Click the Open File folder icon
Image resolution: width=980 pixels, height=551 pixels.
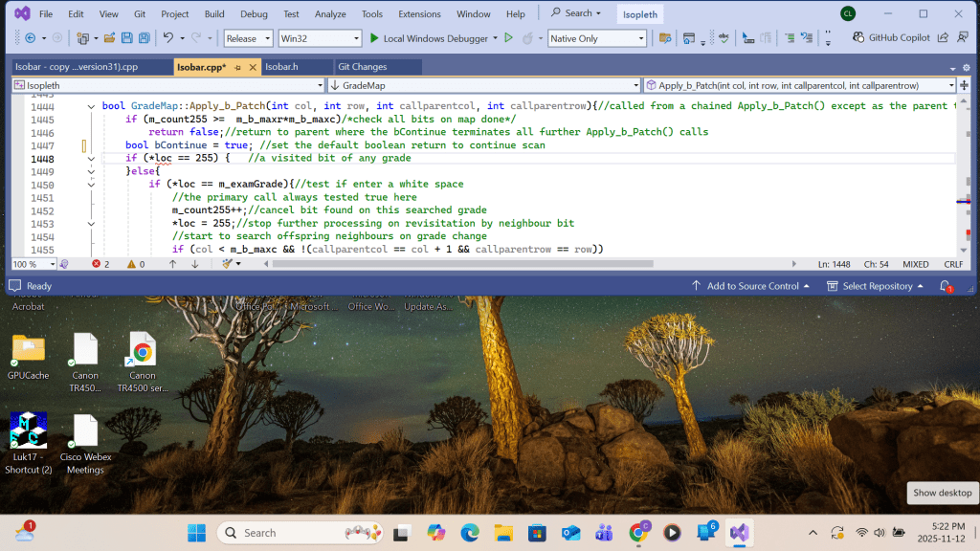pos(110,38)
